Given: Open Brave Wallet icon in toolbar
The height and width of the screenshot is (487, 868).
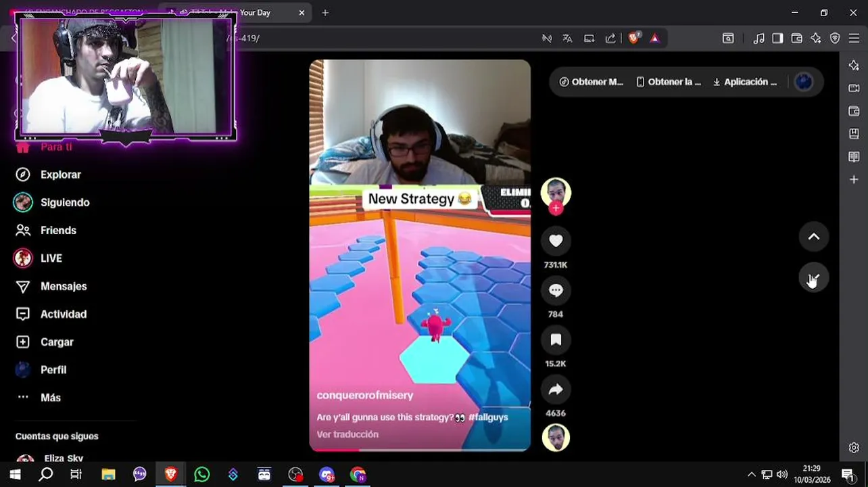Looking at the screenshot, I should (797, 39).
